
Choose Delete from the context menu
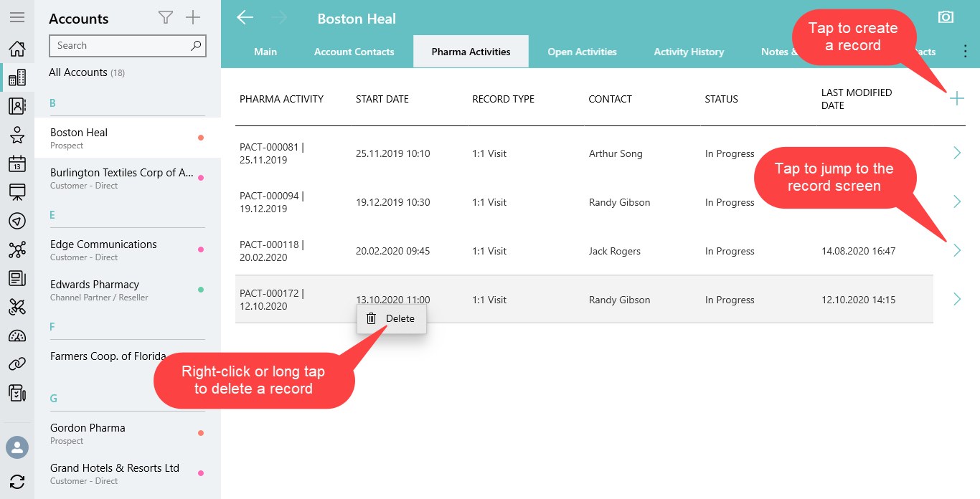(x=392, y=319)
